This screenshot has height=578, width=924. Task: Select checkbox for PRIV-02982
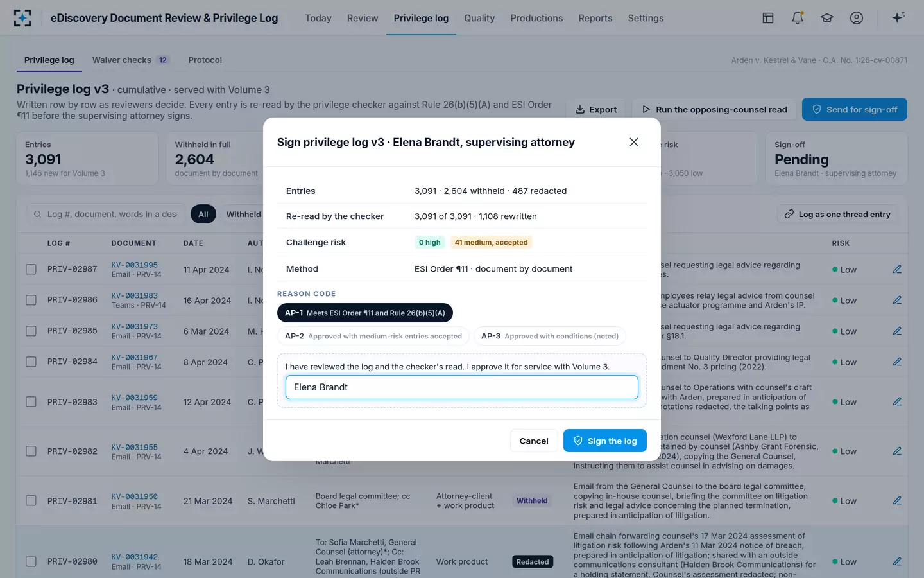point(31,451)
